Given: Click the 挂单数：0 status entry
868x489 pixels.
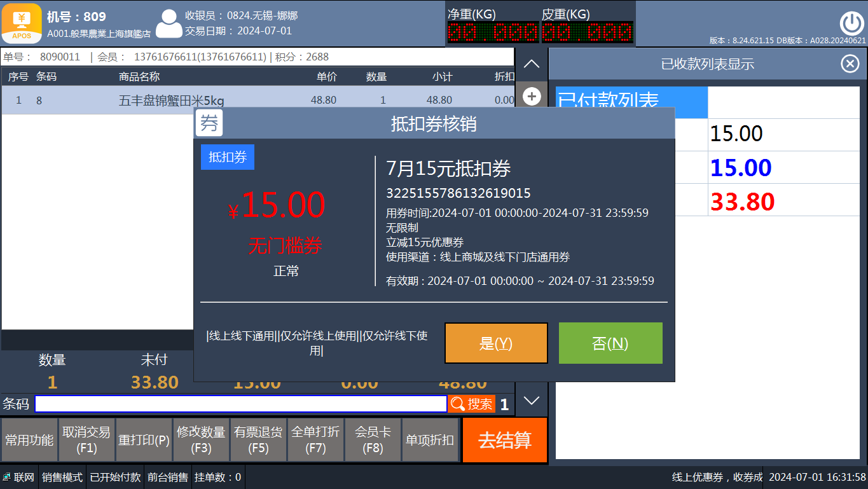Looking at the screenshot, I should tap(218, 477).
